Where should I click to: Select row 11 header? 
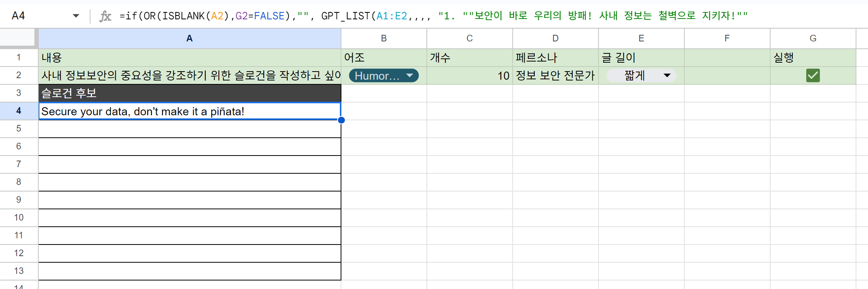tap(19, 236)
